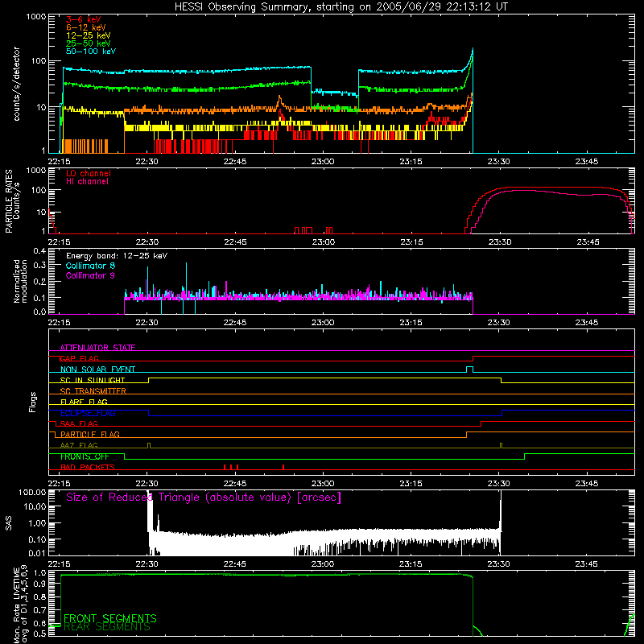Click the SAS axis label

pyautogui.click(x=9, y=523)
